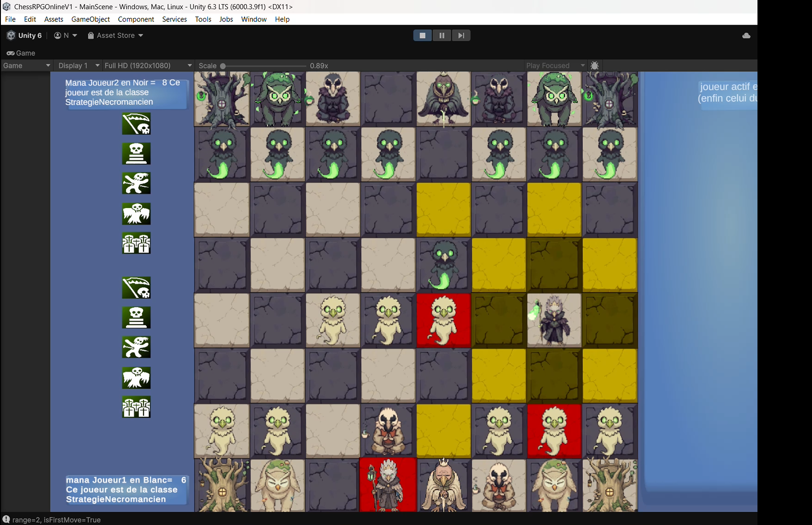Click the mana Joueur1 en Blanc info label
812x525 pixels.
pyautogui.click(x=126, y=490)
